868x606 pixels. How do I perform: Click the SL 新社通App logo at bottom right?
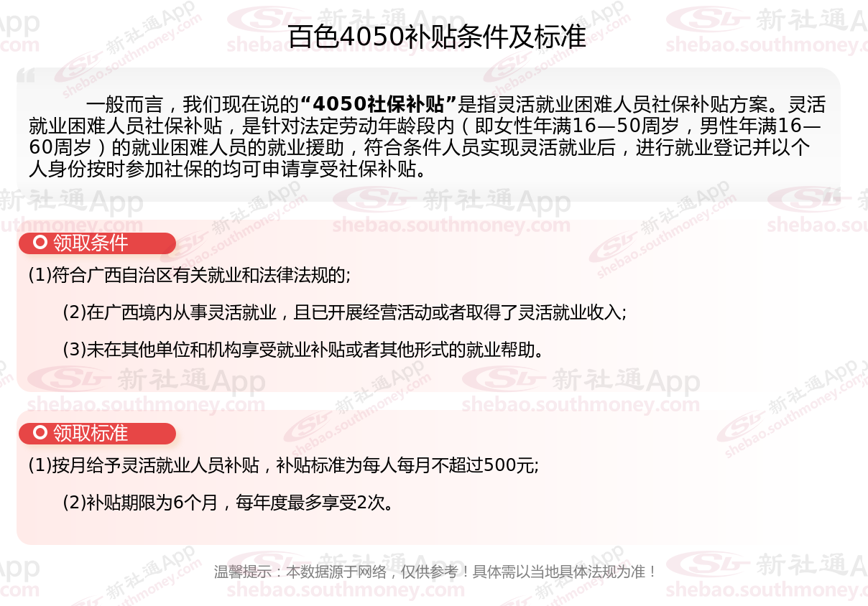click(766, 564)
